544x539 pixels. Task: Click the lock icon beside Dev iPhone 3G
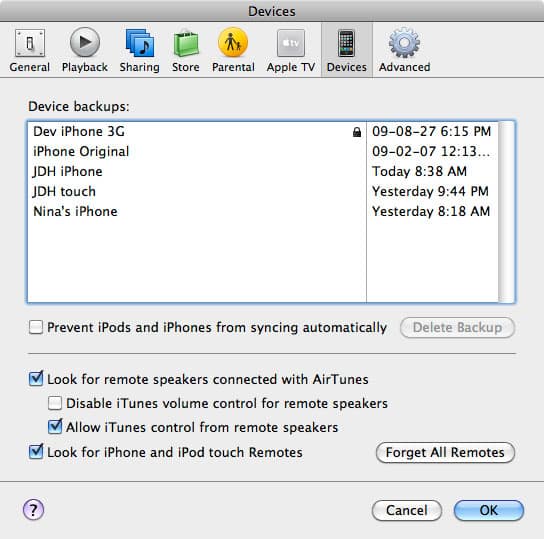click(357, 132)
